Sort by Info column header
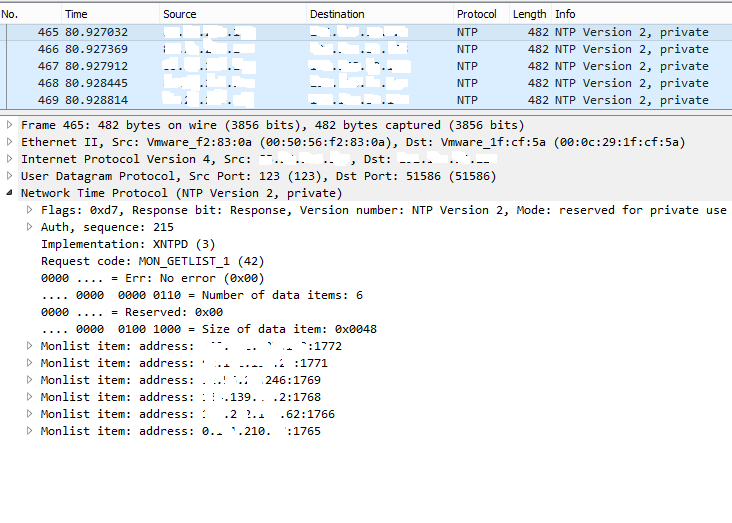Image resolution: width=732 pixels, height=523 pixels. point(641,14)
